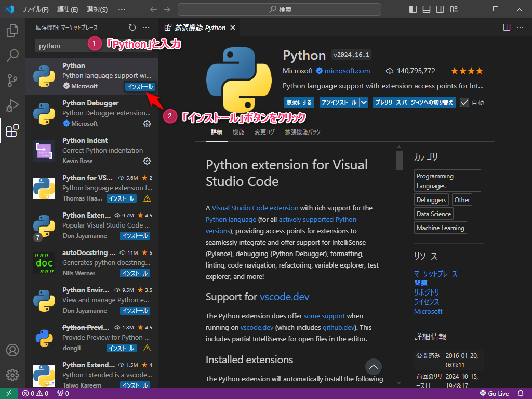Click the Accounts icon in activity bar
The width and height of the screenshot is (532, 399).
tap(12, 350)
